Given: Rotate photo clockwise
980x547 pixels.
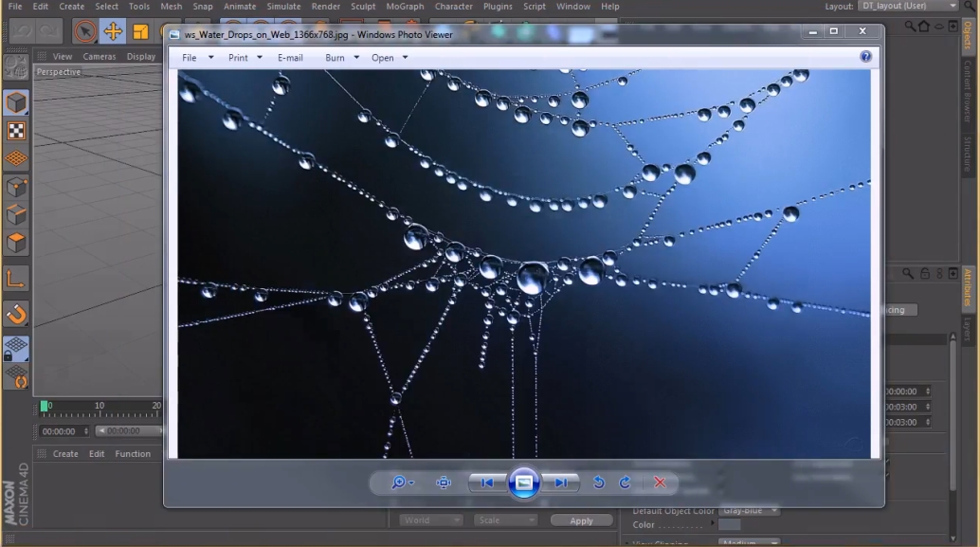Looking at the screenshot, I should (625, 483).
